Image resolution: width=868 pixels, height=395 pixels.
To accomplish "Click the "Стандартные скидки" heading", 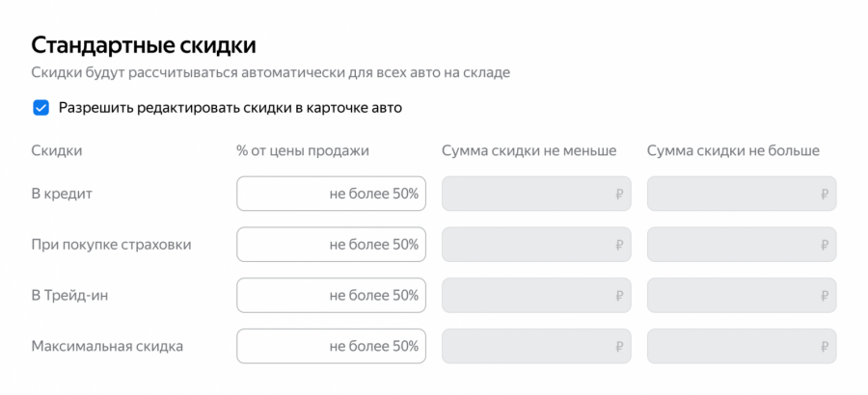I will [143, 44].
